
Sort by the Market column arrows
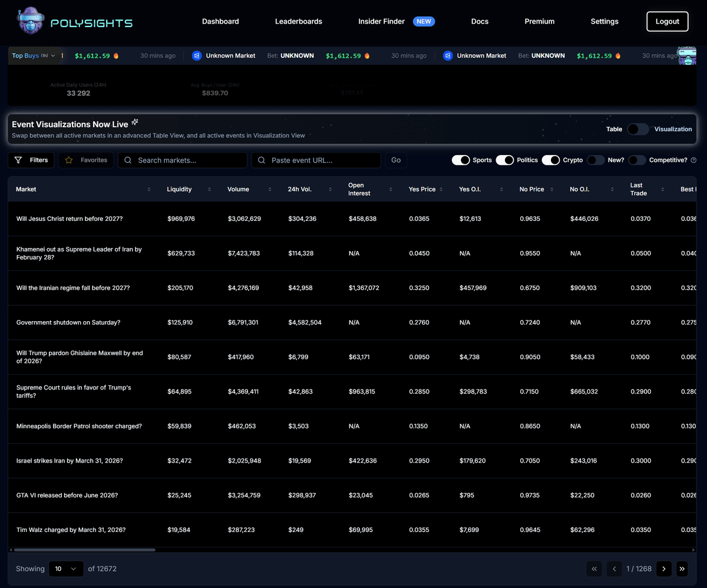(x=149, y=189)
